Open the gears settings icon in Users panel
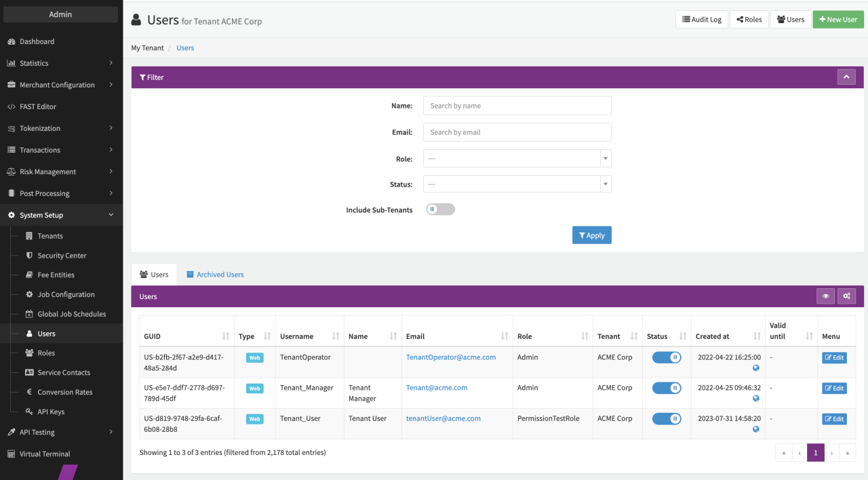 [846, 296]
